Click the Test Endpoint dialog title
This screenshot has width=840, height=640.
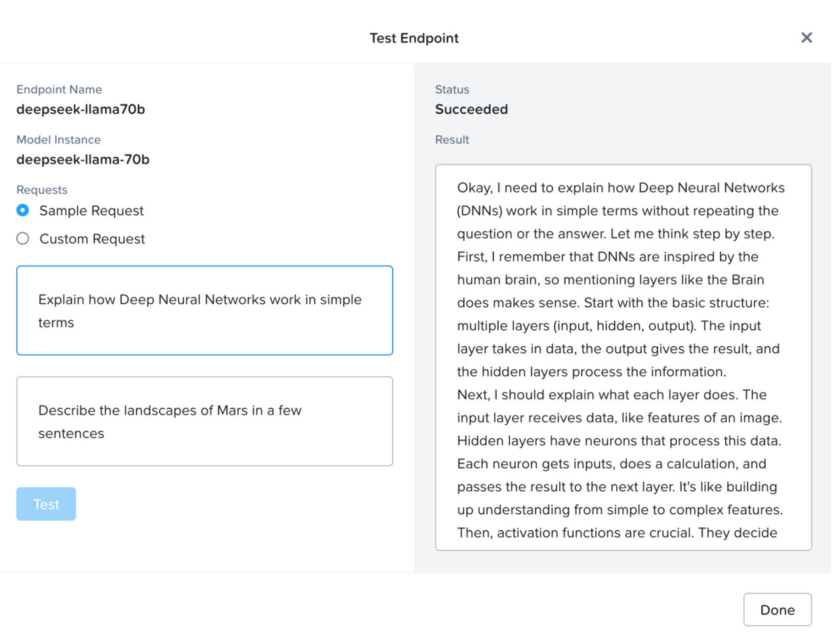[x=414, y=38]
